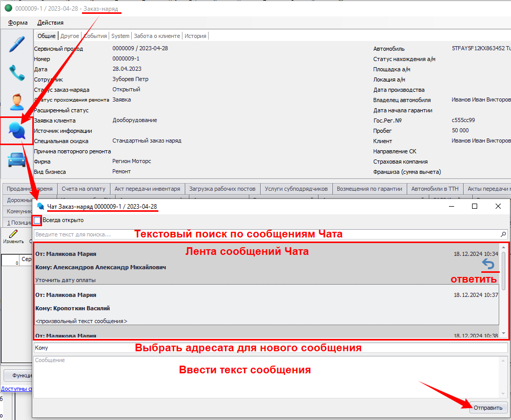Click the Изменить pencil toolbar icon

[13, 235]
